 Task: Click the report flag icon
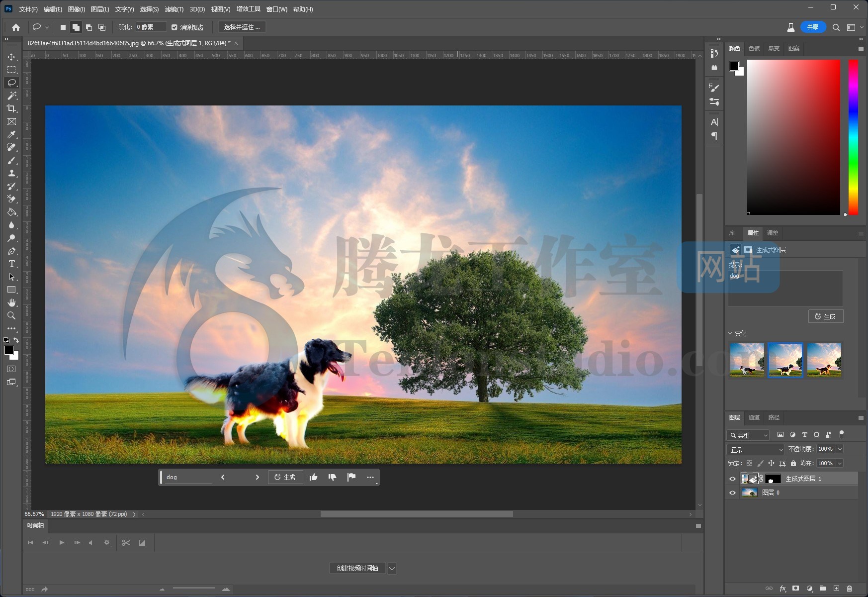[351, 477]
